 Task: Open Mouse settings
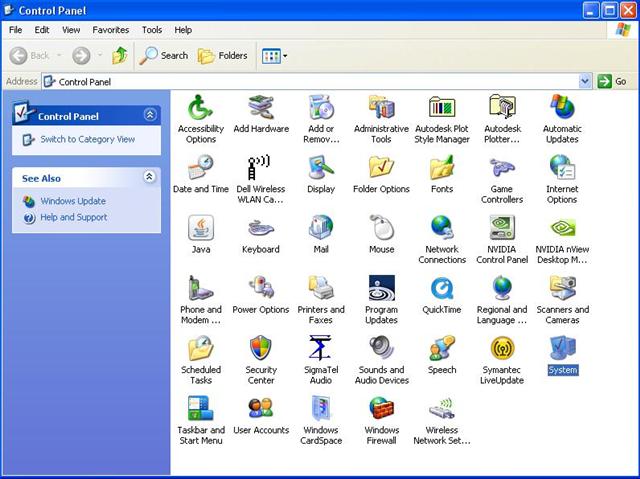pos(381,234)
